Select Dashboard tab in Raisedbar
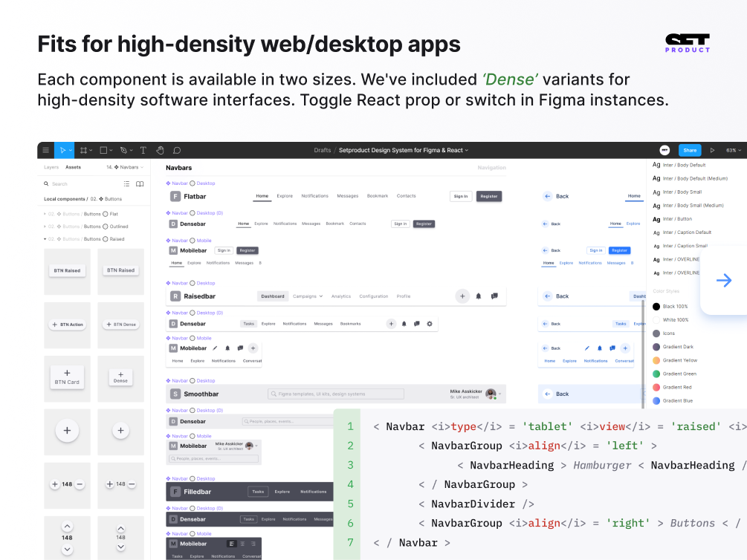This screenshot has height=560, width=747. click(x=273, y=296)
